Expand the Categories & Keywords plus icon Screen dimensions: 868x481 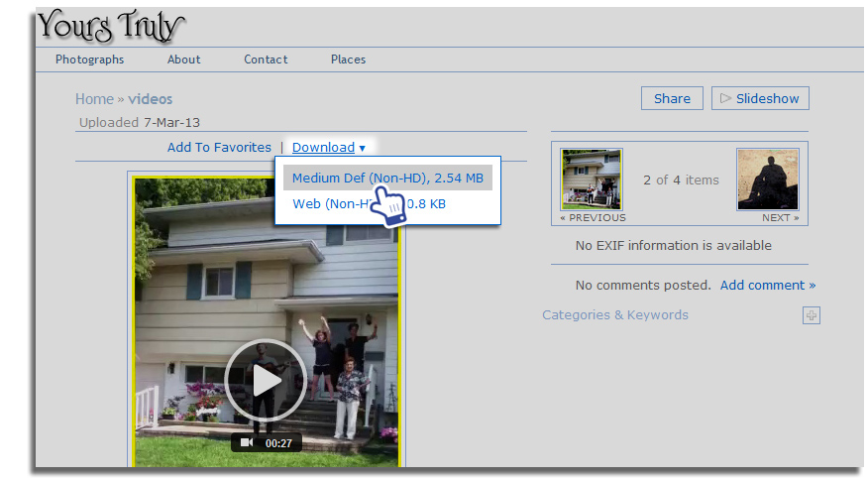click(811, 315)
